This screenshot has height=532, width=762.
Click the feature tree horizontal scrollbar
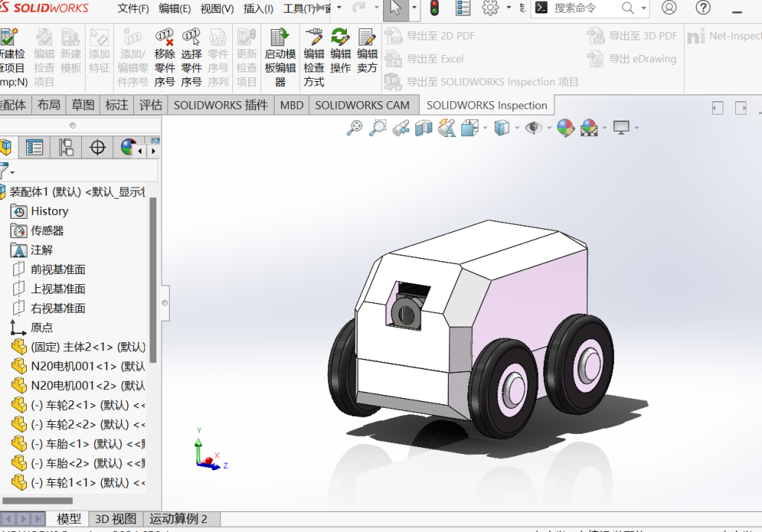(37, 501)
